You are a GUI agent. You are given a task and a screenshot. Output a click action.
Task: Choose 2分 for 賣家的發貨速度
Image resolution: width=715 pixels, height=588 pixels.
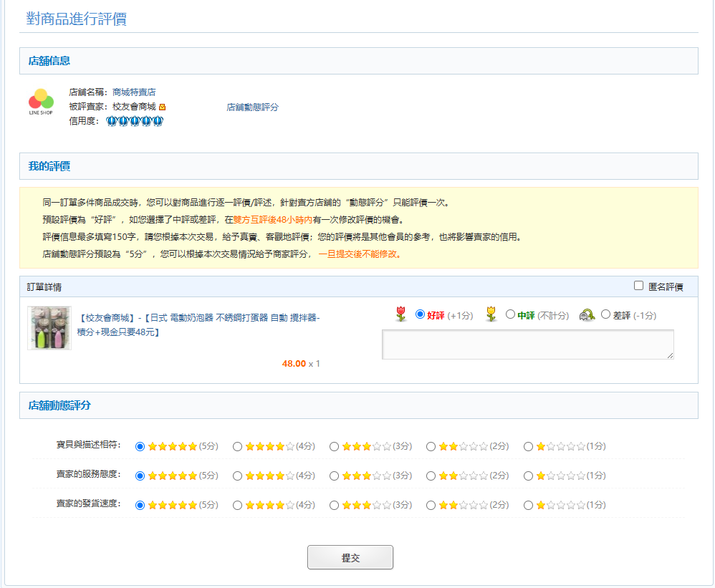click(x=431, y=504)
